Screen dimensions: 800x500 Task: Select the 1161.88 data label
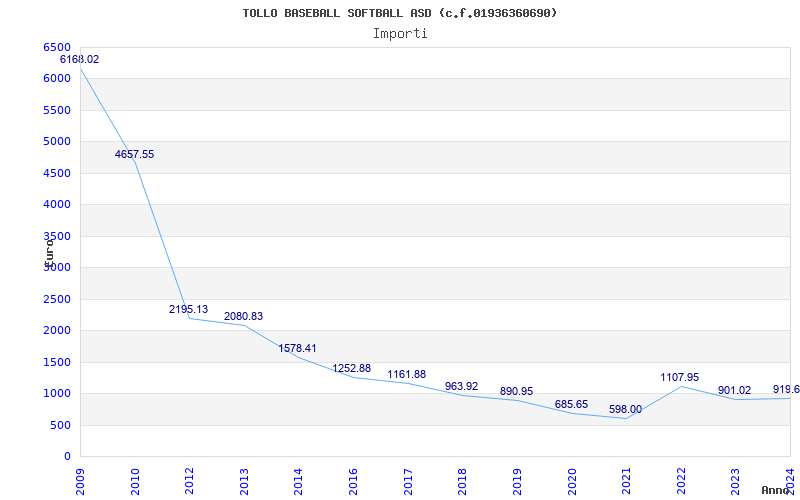(x=407, y=374)
